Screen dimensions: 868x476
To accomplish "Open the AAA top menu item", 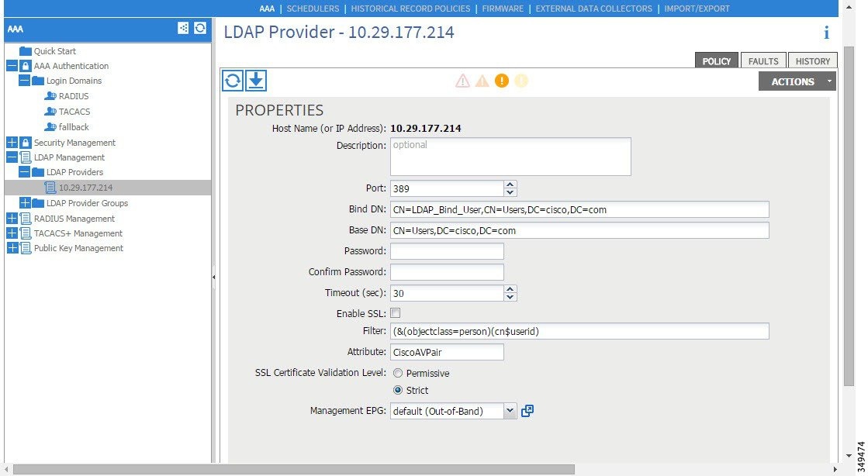I will (x=267, y=9).
